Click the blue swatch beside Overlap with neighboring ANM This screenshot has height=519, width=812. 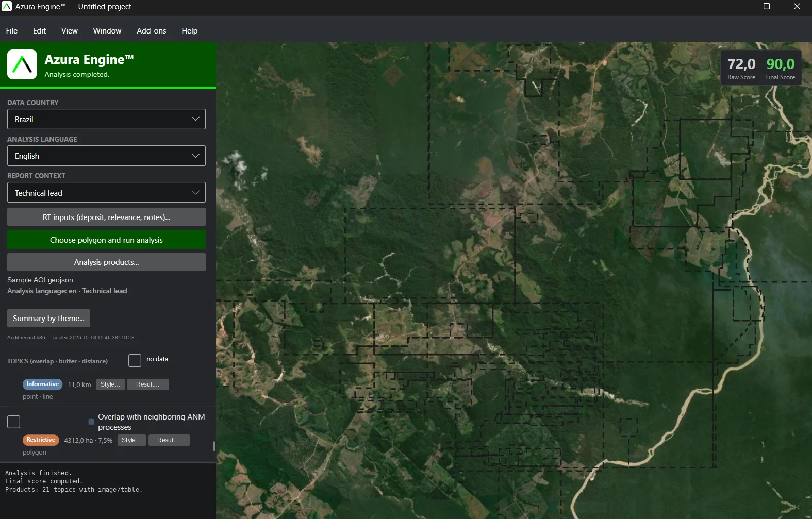(91, 422)
